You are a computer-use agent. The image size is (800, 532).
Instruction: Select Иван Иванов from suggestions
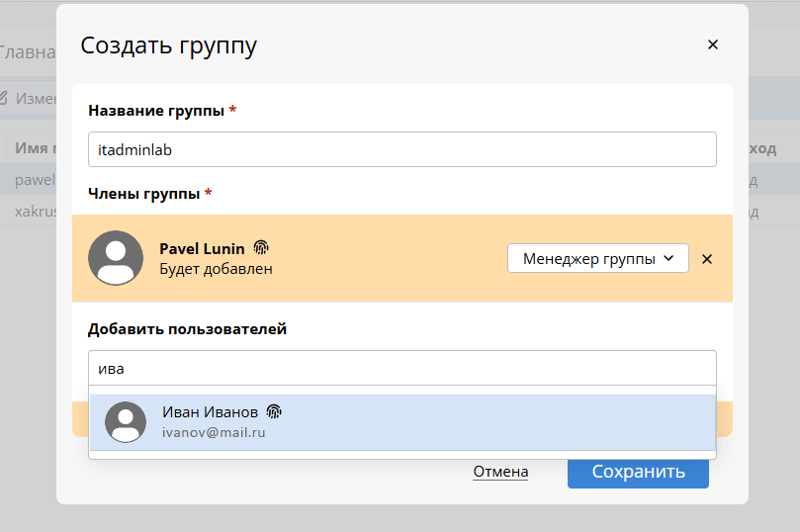click(402, 422)
